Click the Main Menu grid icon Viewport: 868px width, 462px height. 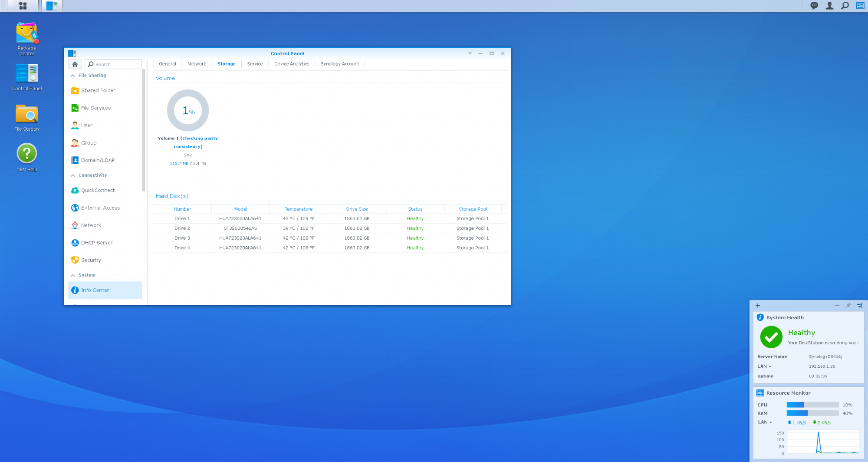point(23,6)
